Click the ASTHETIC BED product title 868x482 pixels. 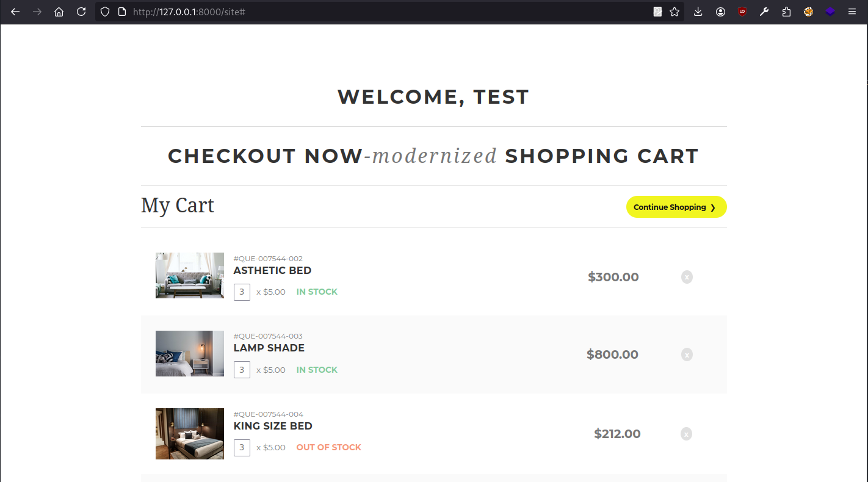click(x=272, y=270)
